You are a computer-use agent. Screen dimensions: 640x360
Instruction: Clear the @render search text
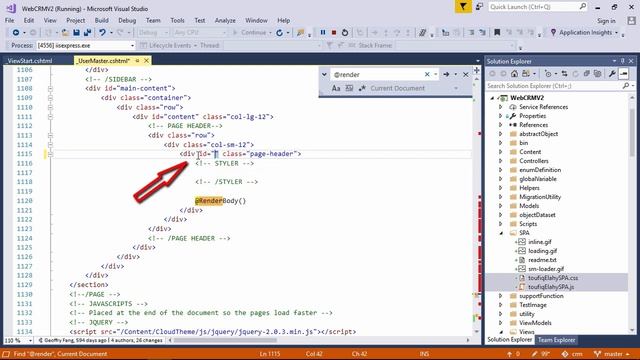click(427, 74)
